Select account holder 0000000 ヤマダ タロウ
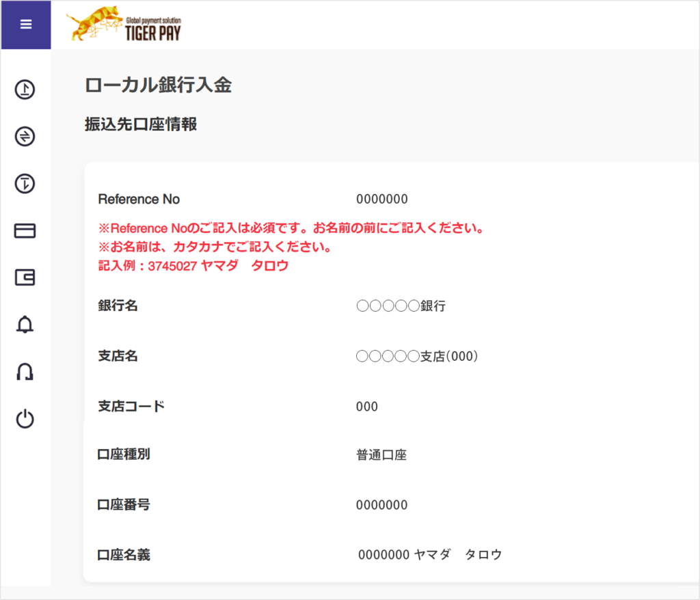The height and width of the screenshot is (600, 700). [430, 555]
